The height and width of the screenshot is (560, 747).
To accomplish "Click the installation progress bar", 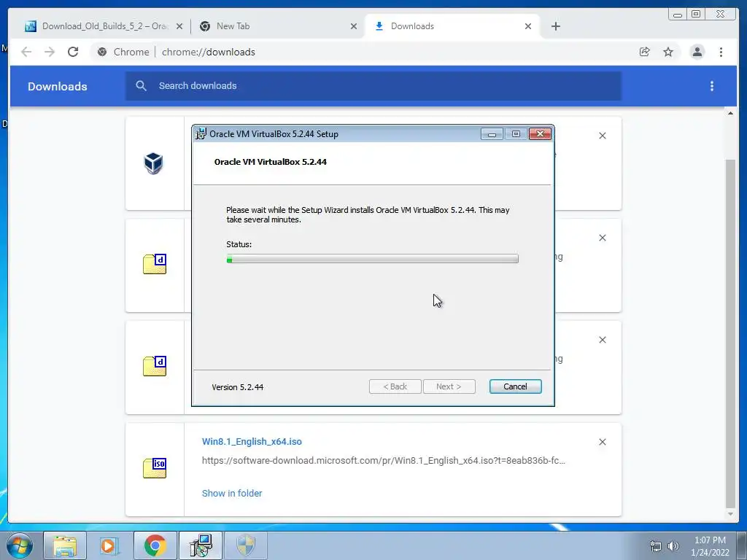I will [373, 259].
